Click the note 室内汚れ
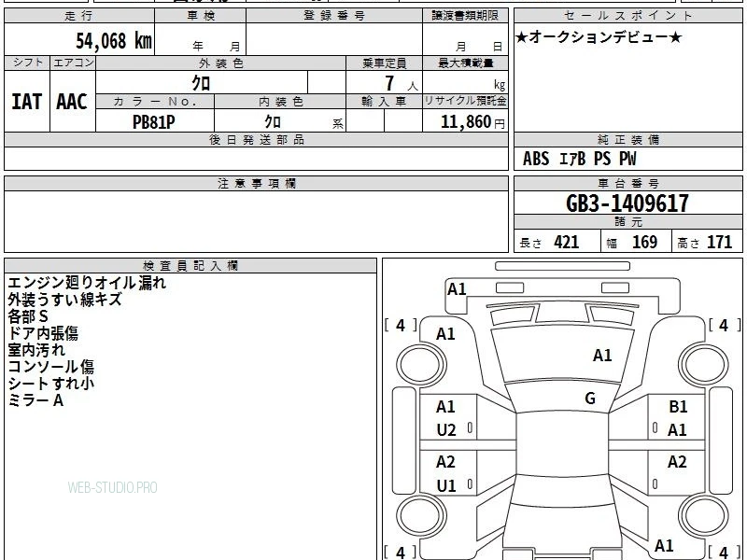Image resolution: width=747 pixels, height=560 pixels. (x=36, y=349)
